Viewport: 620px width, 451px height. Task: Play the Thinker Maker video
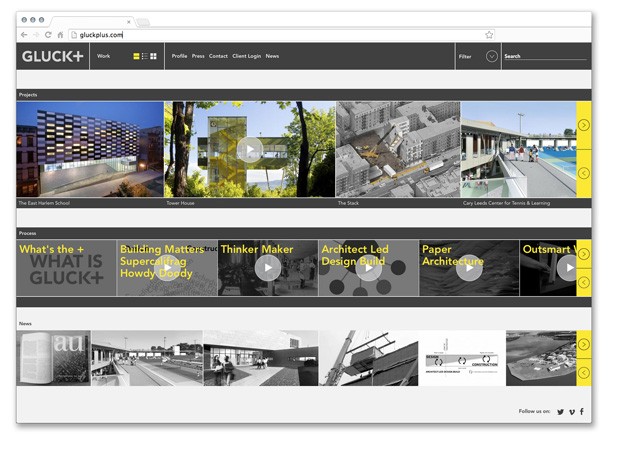click(268, 268)
